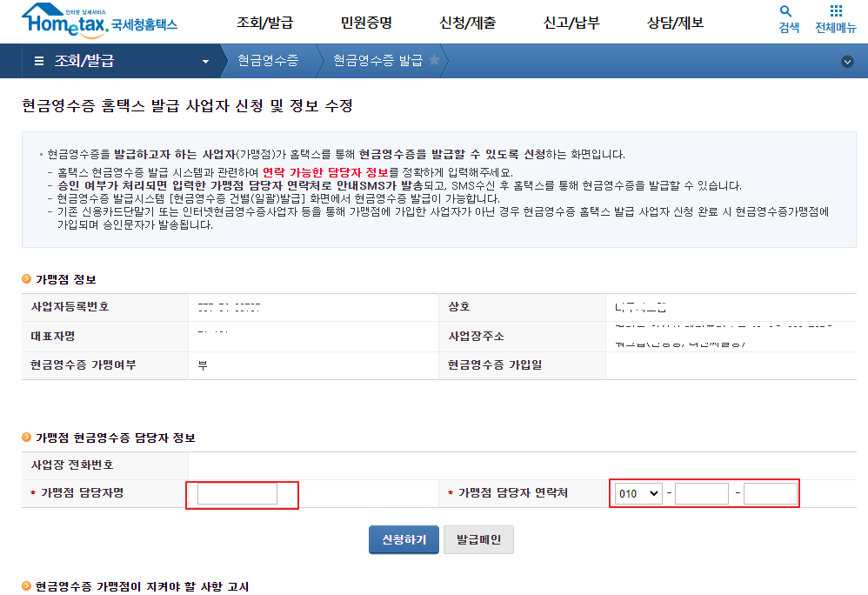Toggle the favorite star next to 현금영수증 발급
Screen dimensions: 868x595
435,61
